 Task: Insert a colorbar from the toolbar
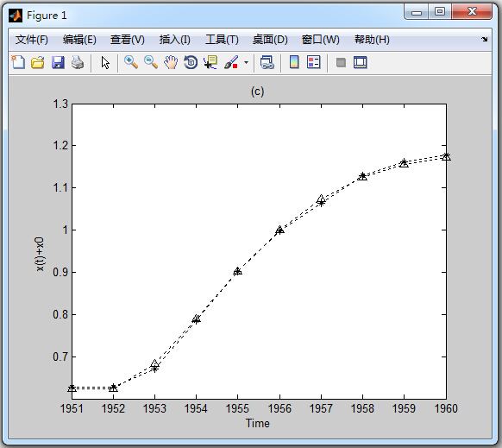click(x=294, y=62)
